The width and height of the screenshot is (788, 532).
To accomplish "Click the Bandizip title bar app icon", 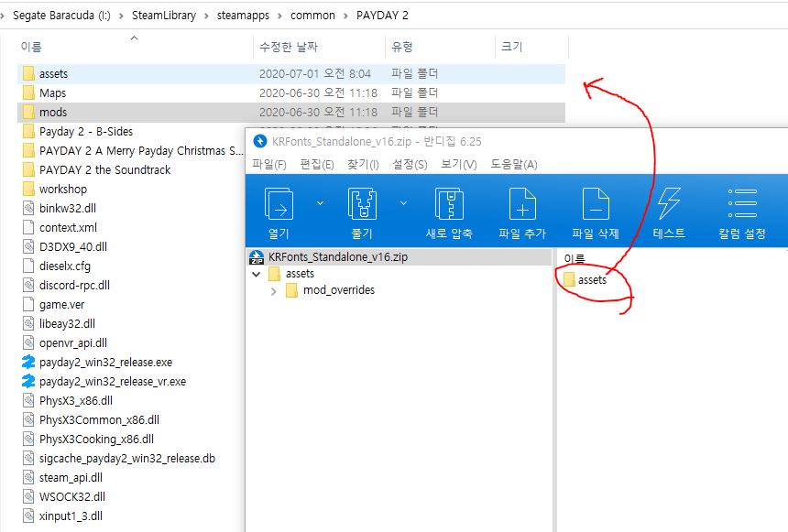I will point(260,142).
